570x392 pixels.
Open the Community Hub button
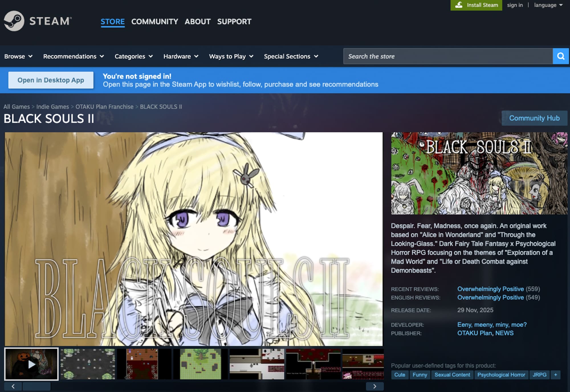click(x=534, y=118)
